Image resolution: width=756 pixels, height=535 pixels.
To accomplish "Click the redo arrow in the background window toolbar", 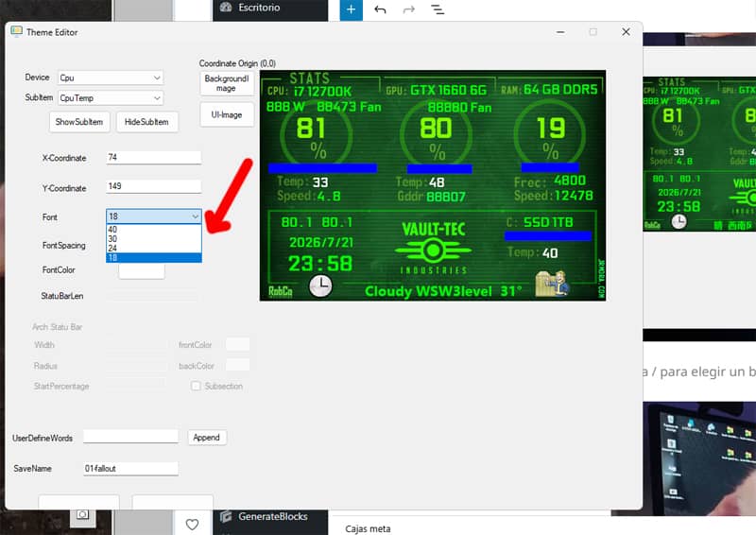I will [x=409, y=9].
